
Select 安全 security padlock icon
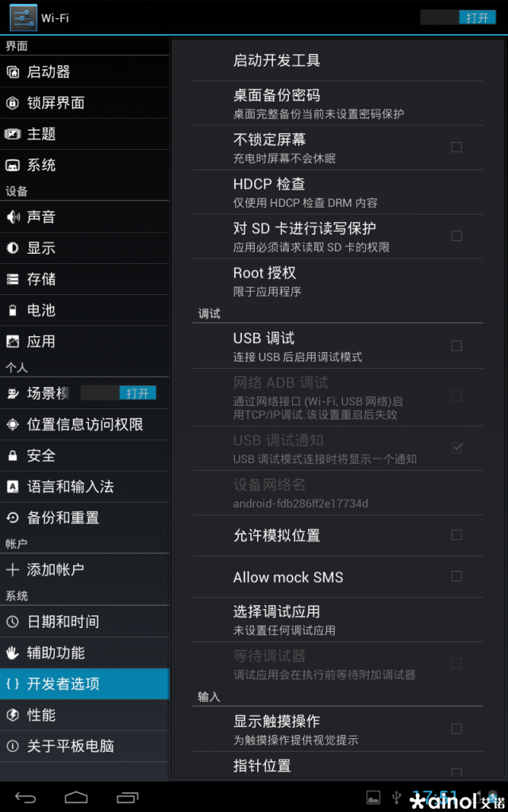point(13,456)
